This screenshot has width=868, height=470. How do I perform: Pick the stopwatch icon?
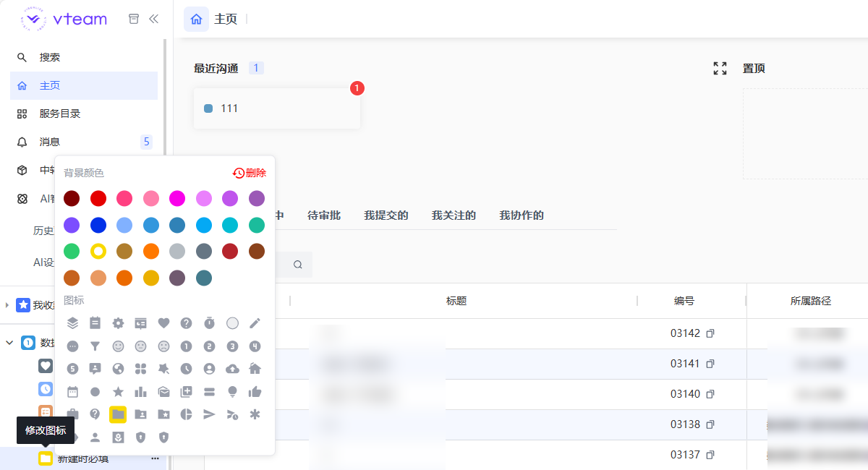pyautogui.click(x=209, y=323)
